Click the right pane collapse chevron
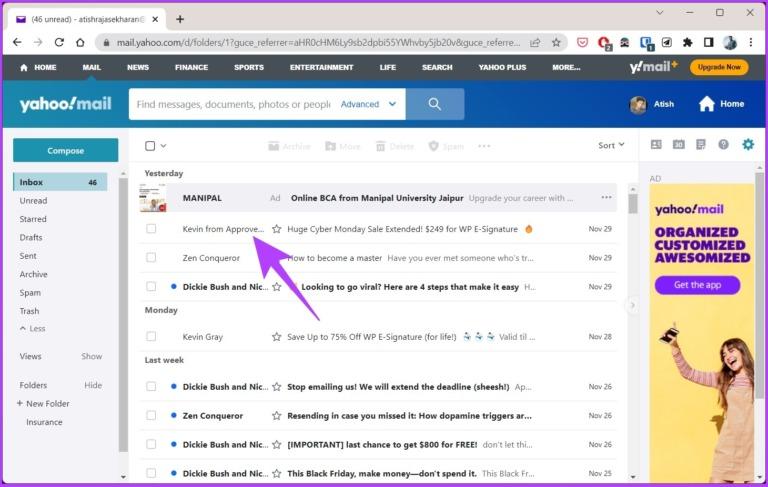 [632, 305]
